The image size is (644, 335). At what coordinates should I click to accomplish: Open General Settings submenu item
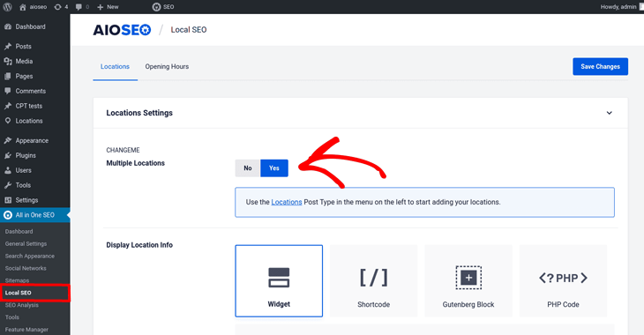[26, 244]
